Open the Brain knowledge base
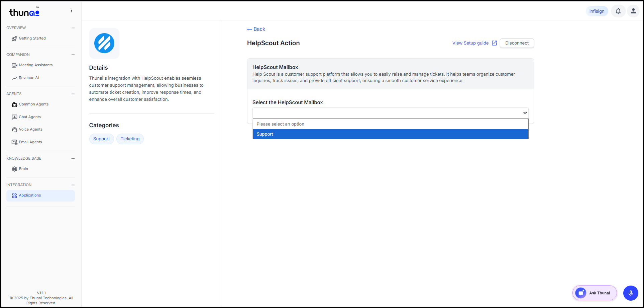 23,169
